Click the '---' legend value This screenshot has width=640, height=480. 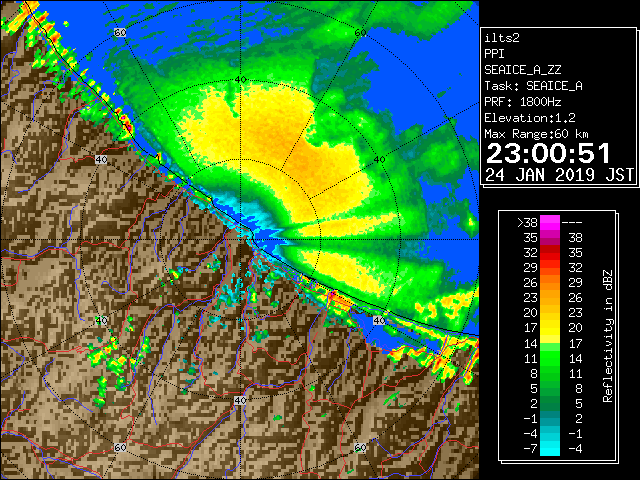pyautogui.click(x=572, y=223)
